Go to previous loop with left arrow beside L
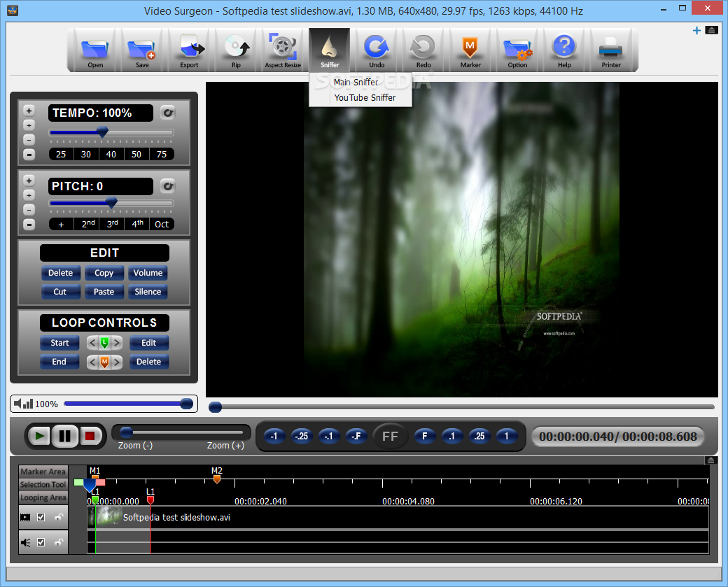 92,343
